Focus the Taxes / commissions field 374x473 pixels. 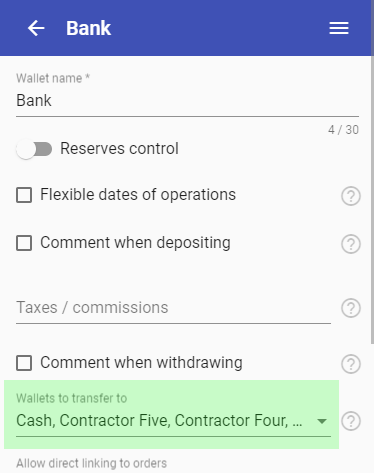pyautogui.click(x=173, y=308)
